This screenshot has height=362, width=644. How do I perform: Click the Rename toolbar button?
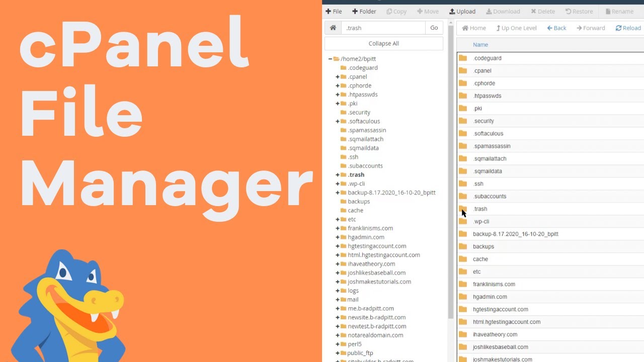[x=619, y=12]
